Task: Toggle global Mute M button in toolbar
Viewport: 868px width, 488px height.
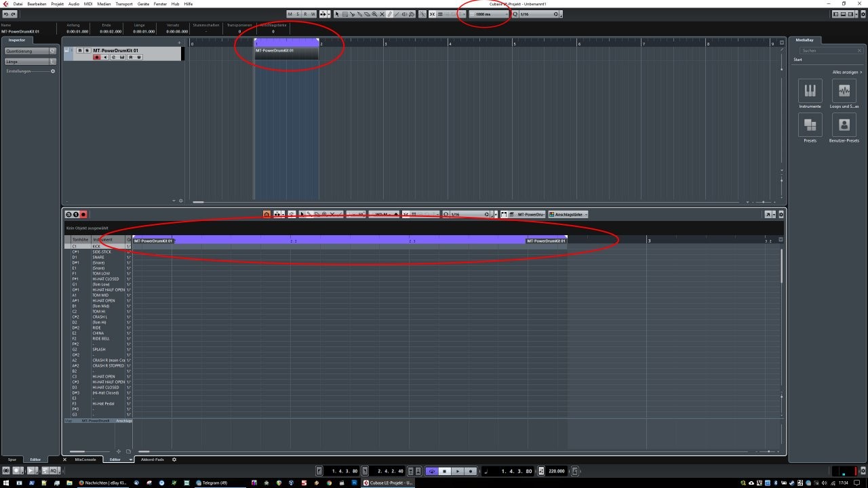Action: click(x=290, y=14)
